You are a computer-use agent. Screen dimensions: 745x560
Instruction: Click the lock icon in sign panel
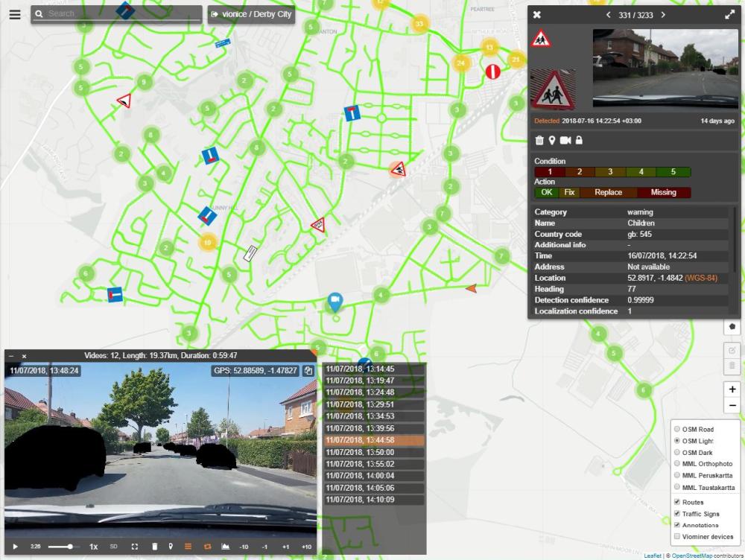pos(579,140)
